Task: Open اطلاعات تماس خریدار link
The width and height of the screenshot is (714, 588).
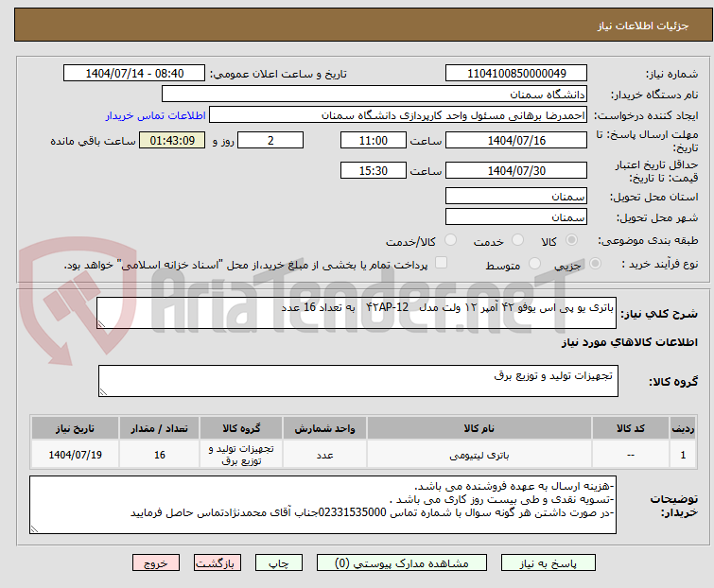Action: (x=156, y=115)
